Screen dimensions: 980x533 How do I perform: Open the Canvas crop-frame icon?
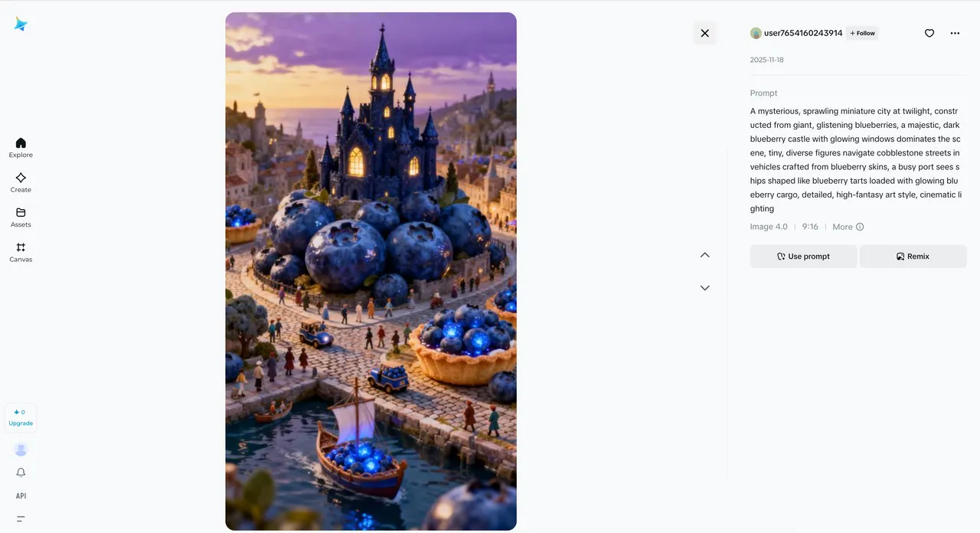point(21,247)
